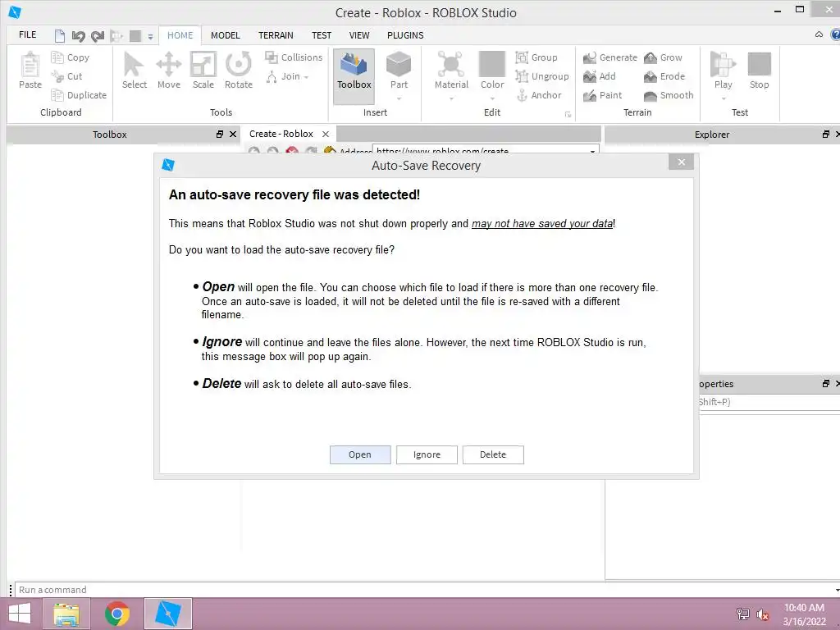
Task: Open Google Chrome from the taskbar
Action: pyautogui.click(x=117, y=614)
